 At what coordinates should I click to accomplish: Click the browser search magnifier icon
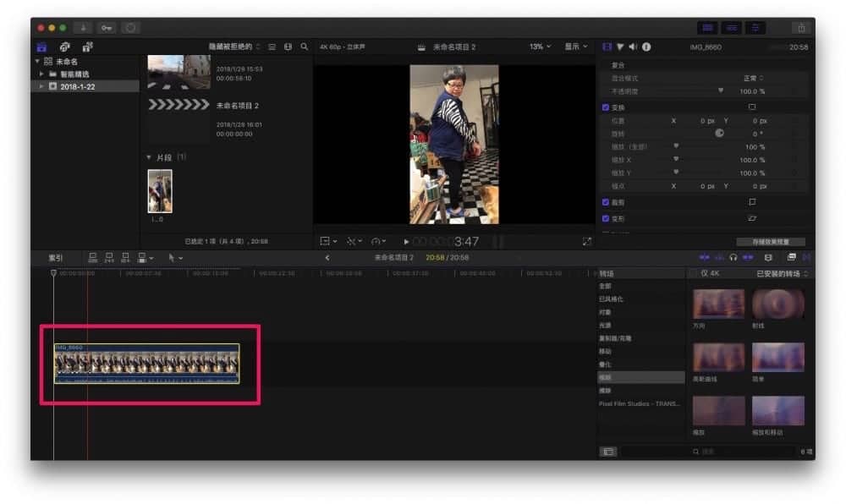click(305, 47)
